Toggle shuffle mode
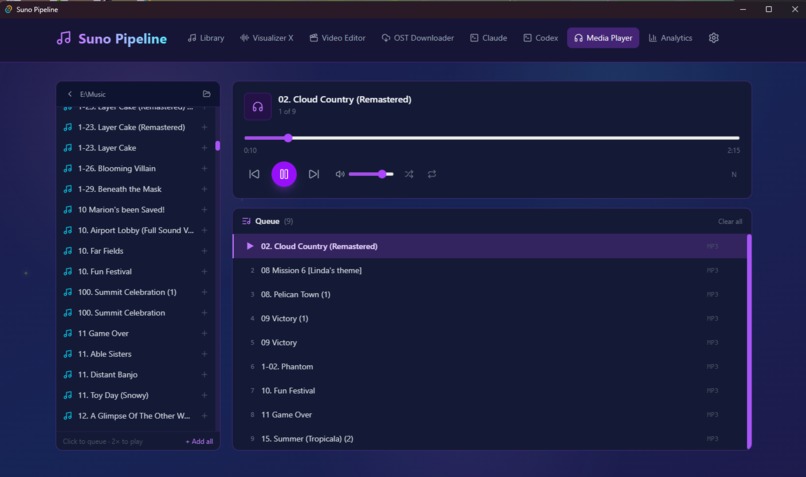The height and width of the screenshot is (477, 806). [x=409, y=174]
